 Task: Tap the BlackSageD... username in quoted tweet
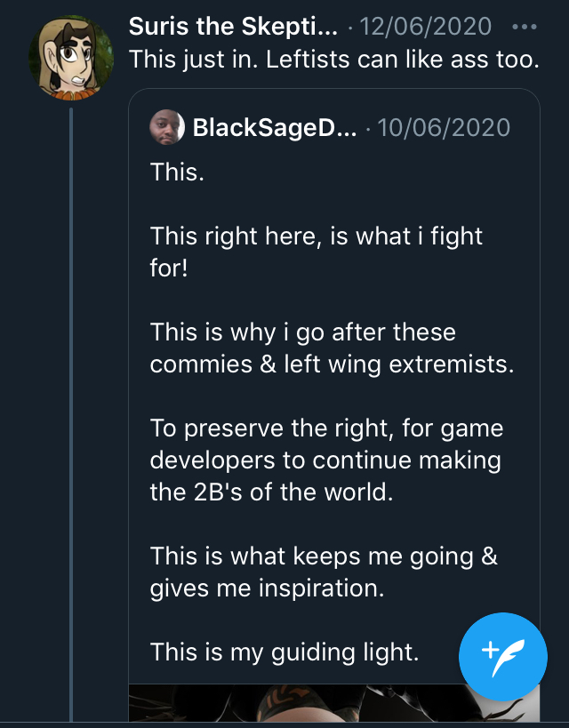[x=275, y=128]
